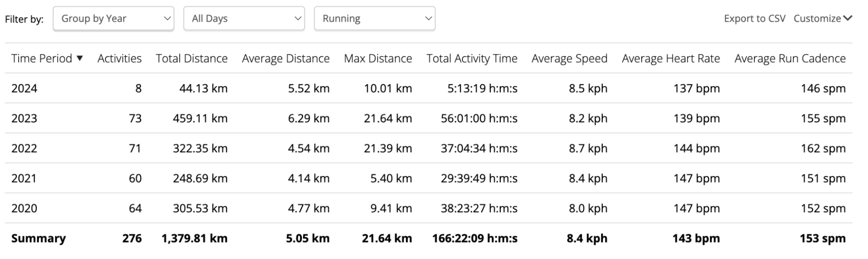Sort by the Average Speed column
The width and height of the screenshot is (868, 259).
pos(569,59)
